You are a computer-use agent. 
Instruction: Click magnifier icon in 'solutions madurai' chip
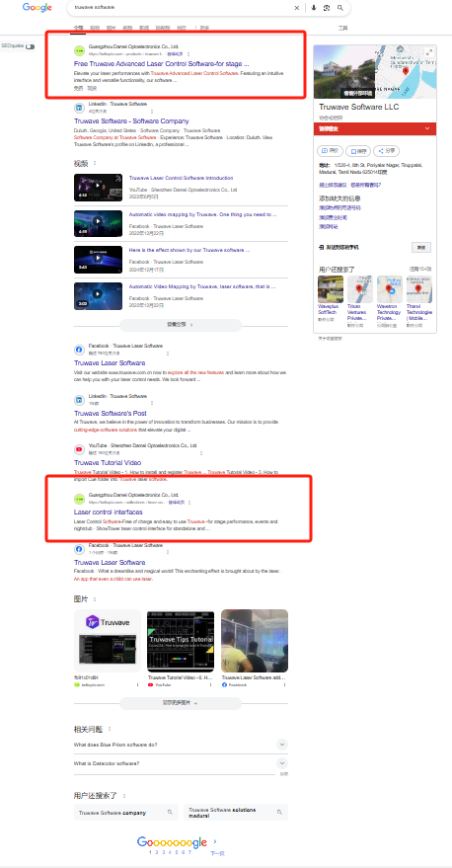pos(279,813)
